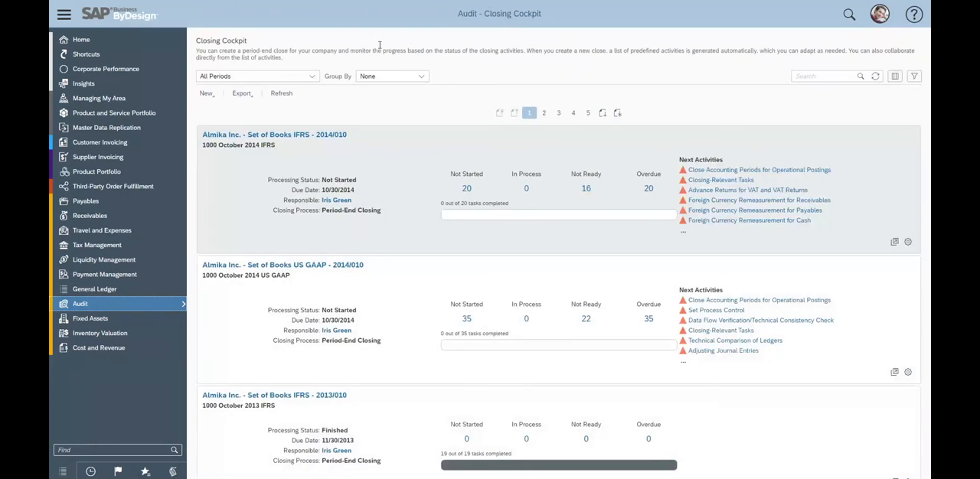980x479 pixels.
Task: Click the Home icon in sidebar
Action: point(64,40)
